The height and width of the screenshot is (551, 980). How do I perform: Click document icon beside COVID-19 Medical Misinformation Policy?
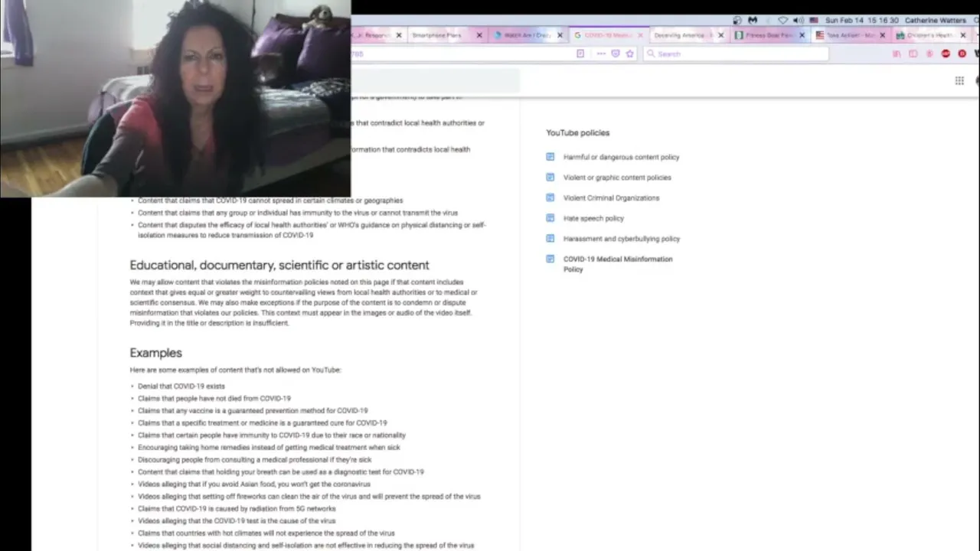(x=550, y=259)
